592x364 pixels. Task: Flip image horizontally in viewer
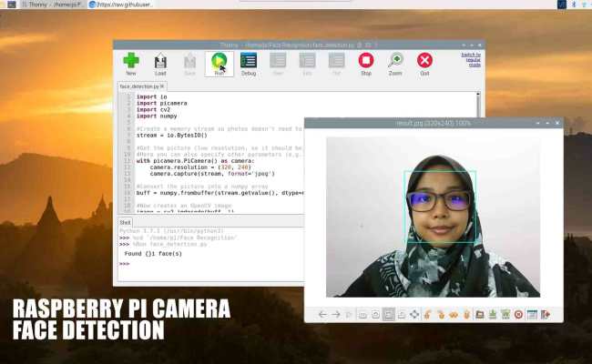[454, 314]
